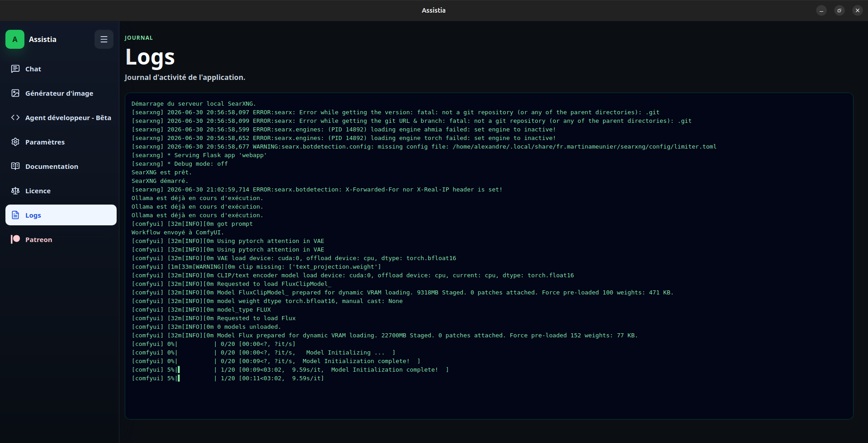Toggle the sidebar with the hamburger menu button
The image size is (868, 443).
click(104, 39)
